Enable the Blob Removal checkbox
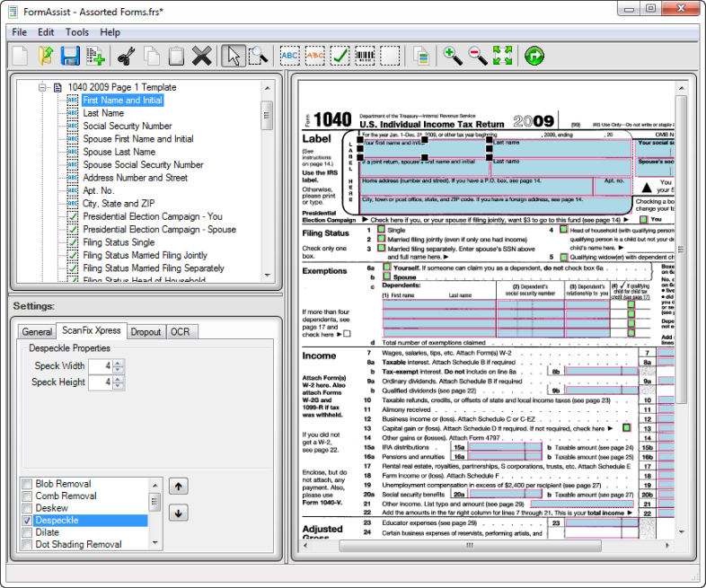The width and height of the screenshot is (706, 588). [27, 485]
